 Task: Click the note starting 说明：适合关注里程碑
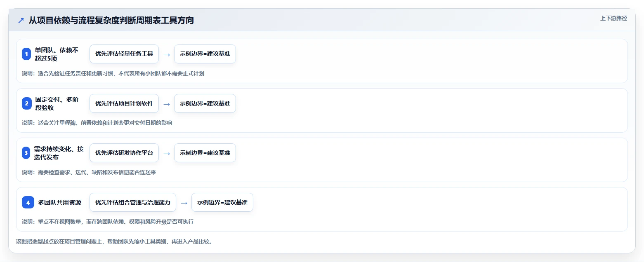pos(97,123)
